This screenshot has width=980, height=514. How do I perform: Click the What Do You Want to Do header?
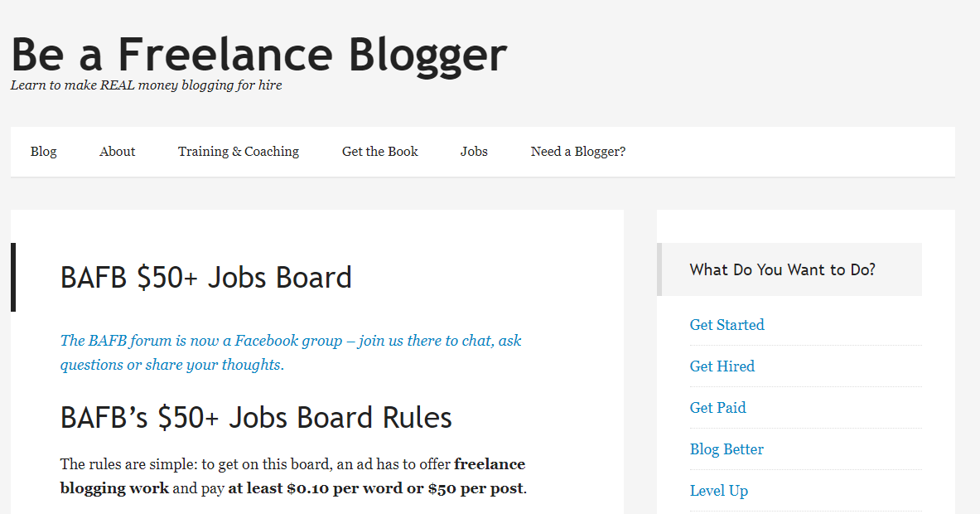pos(782,269)
